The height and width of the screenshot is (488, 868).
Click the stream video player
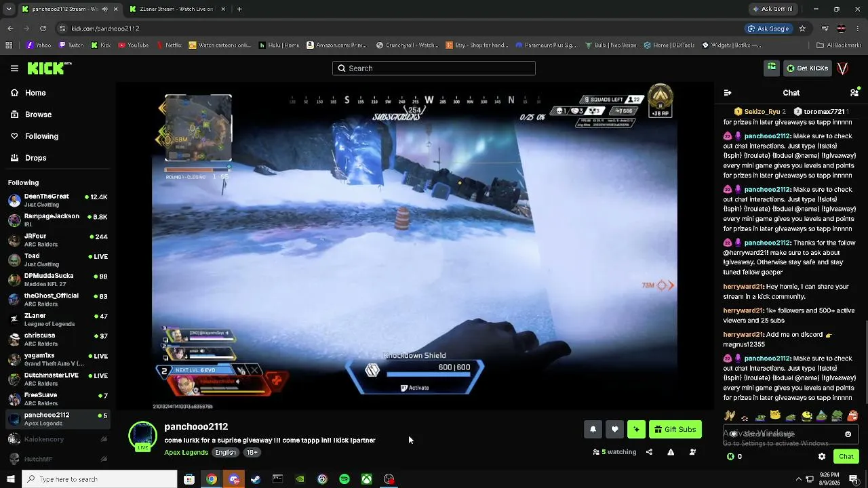click(x=414, y=246)
